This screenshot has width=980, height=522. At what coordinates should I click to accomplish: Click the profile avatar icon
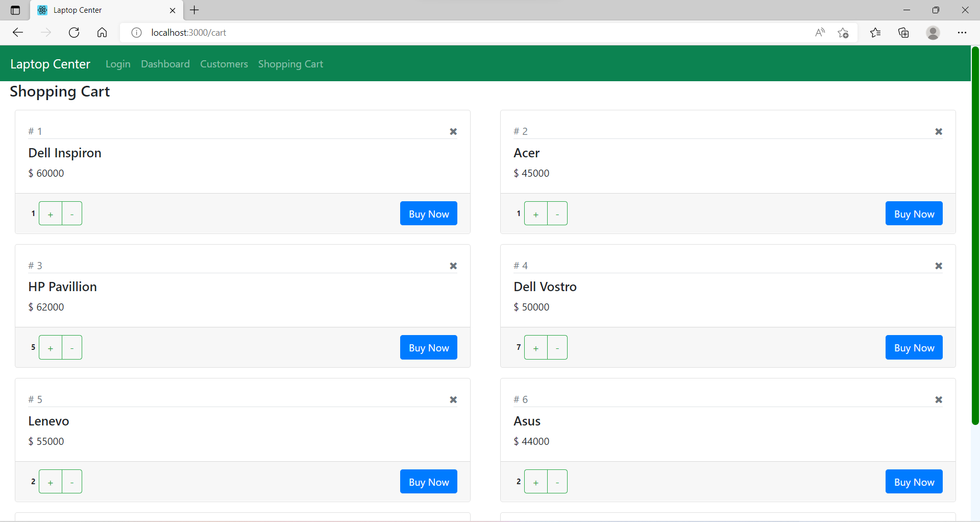[933, 32]
